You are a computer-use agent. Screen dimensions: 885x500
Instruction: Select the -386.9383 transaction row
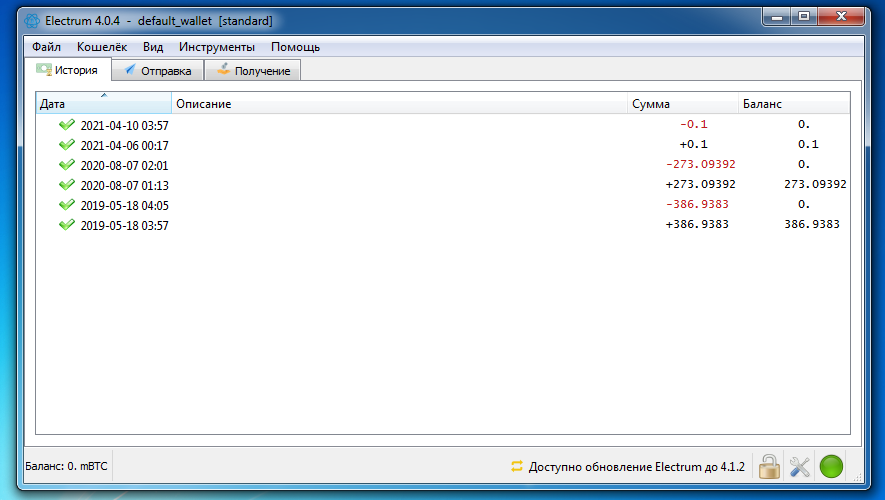coord(400,205)
